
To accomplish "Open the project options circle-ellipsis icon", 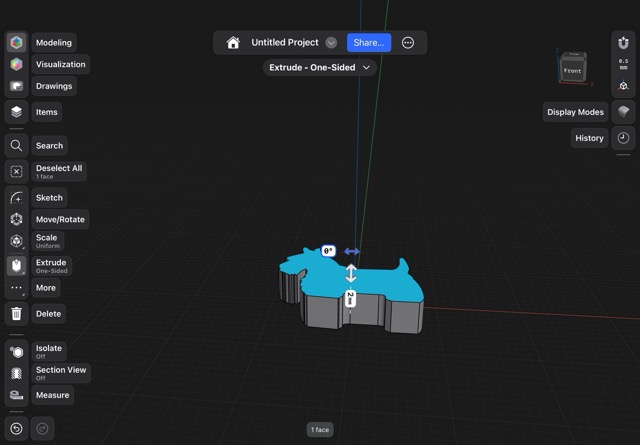I will click(408, 42).
